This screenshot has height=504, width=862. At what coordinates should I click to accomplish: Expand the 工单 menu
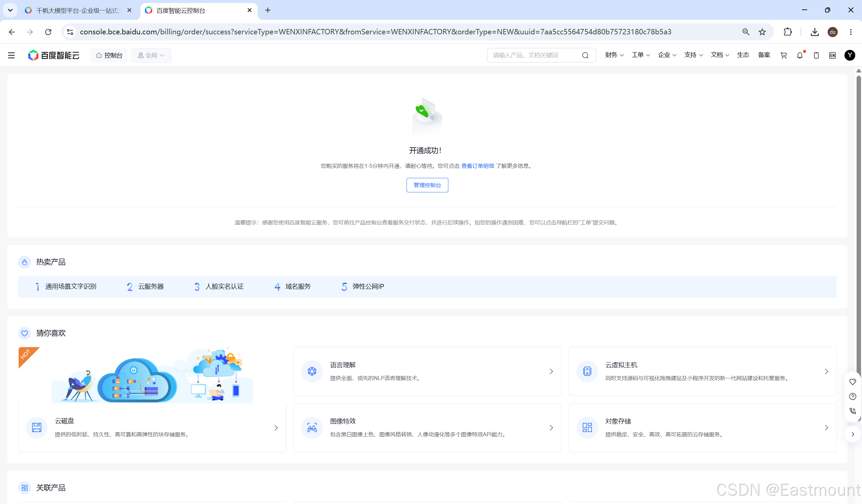(640, 55)
